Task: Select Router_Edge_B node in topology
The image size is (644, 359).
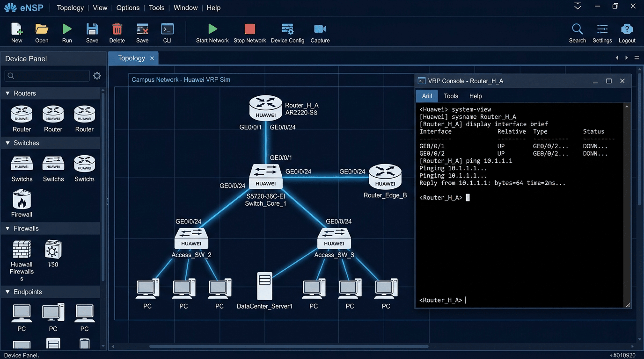Action: pyautogui.click(x=385, y=177)
